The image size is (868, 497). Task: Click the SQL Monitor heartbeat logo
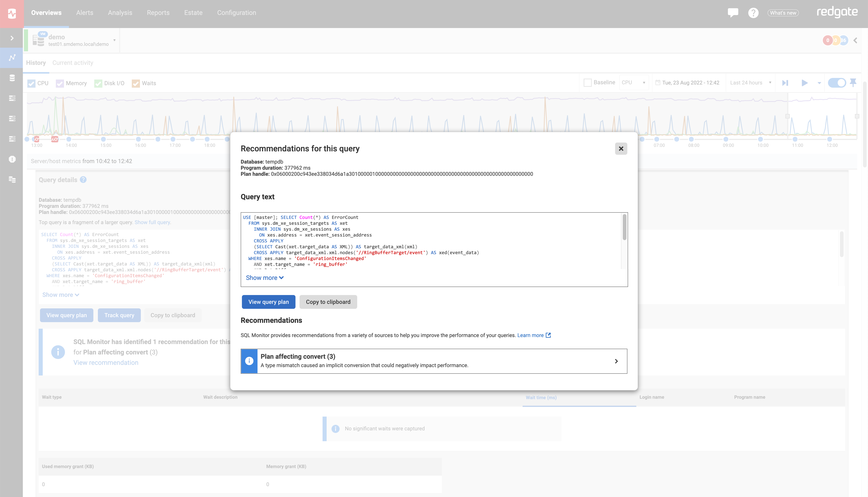[12, 14]
